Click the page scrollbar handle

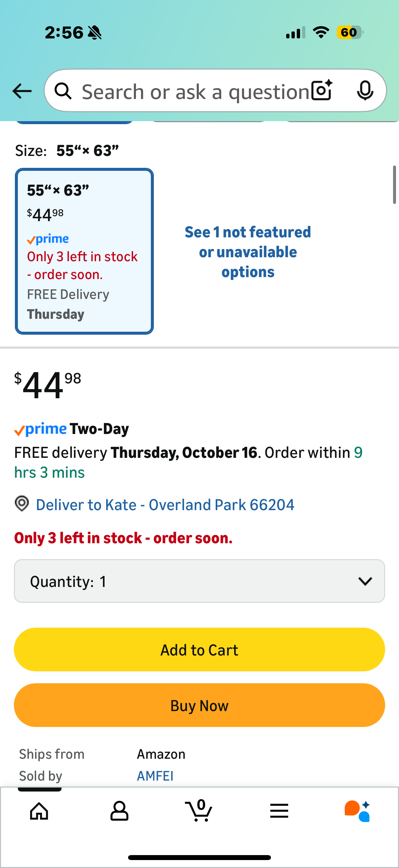pos(394,185)
